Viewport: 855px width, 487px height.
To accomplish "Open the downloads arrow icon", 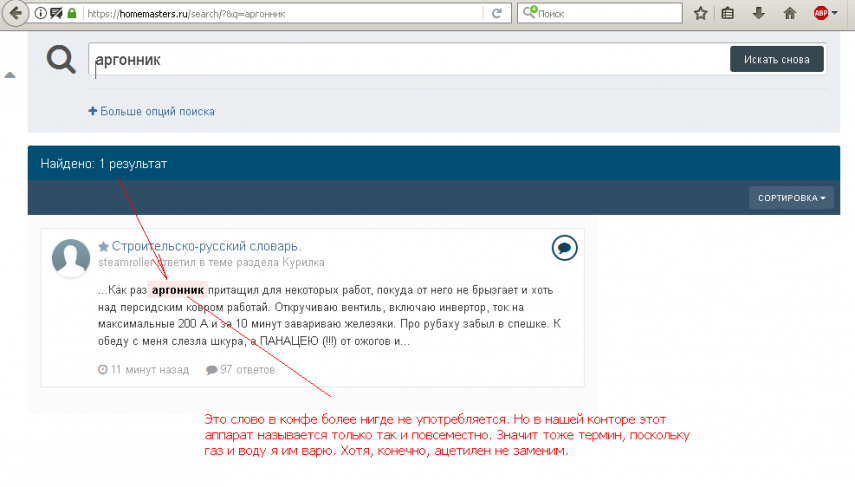I will 759,14.
